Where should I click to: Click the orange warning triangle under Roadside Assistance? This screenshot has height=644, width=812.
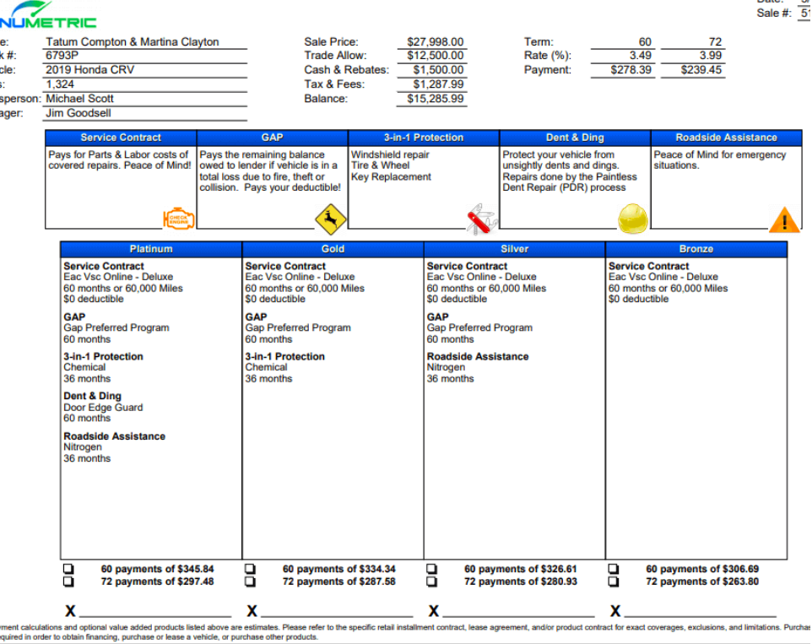784,219
